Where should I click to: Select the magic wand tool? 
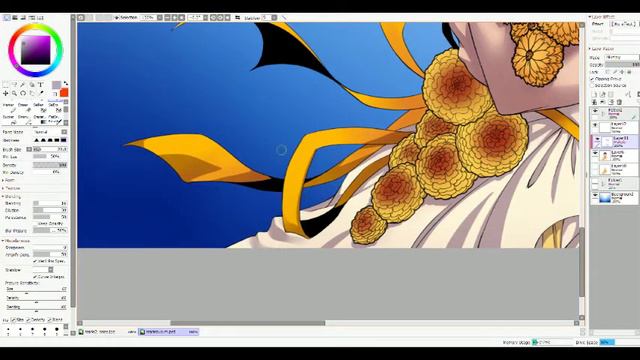(x=23, y=84)
